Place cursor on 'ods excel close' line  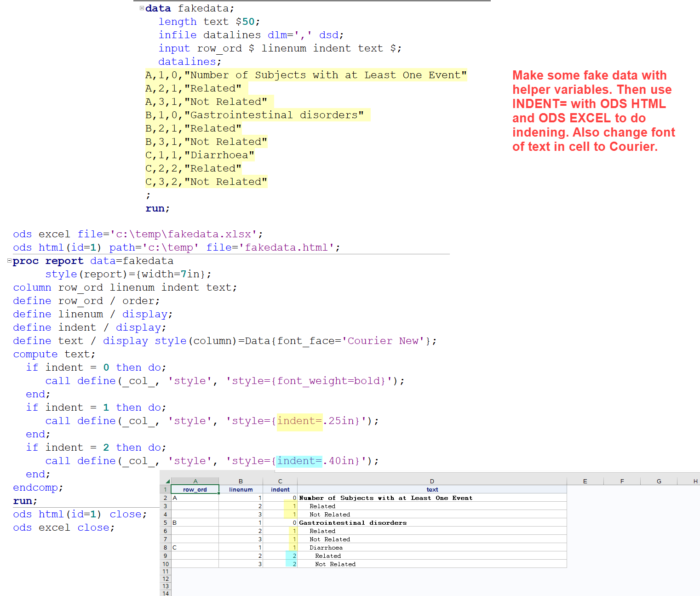[x=63, y=527]
